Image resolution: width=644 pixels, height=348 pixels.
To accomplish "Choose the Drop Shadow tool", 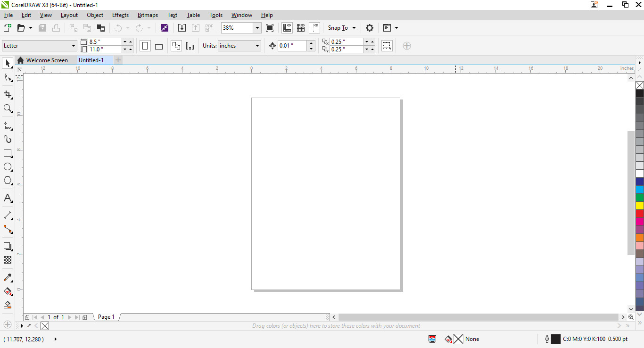I will 8,246.
